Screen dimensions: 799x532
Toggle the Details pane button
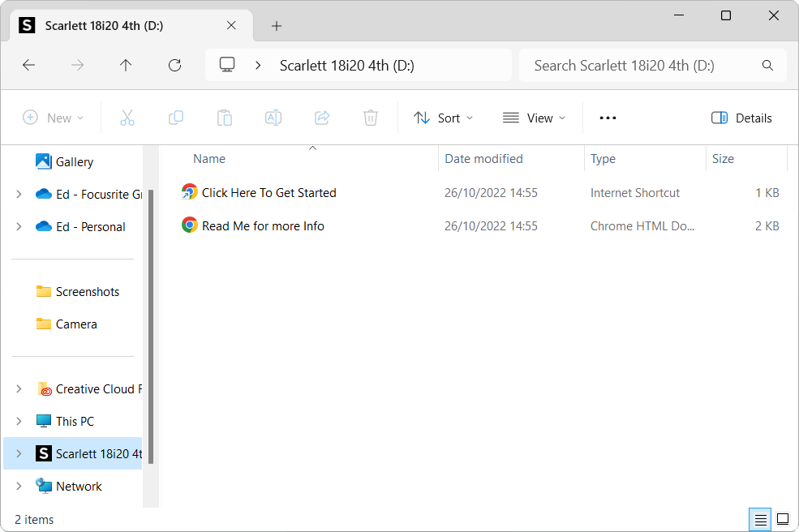point(741,118)
